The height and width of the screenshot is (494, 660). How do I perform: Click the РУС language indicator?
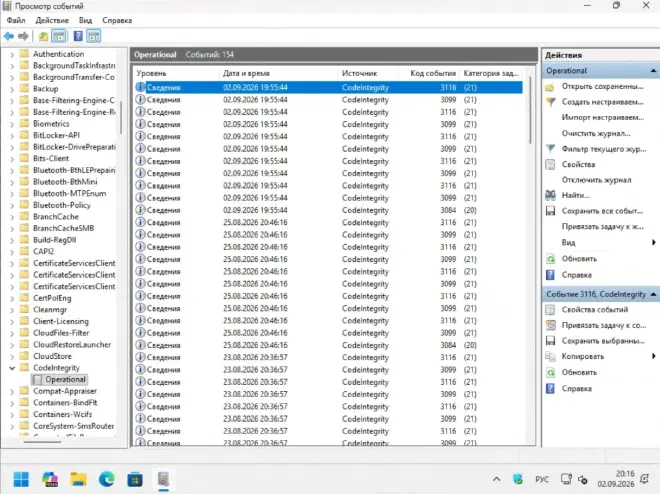542,479
